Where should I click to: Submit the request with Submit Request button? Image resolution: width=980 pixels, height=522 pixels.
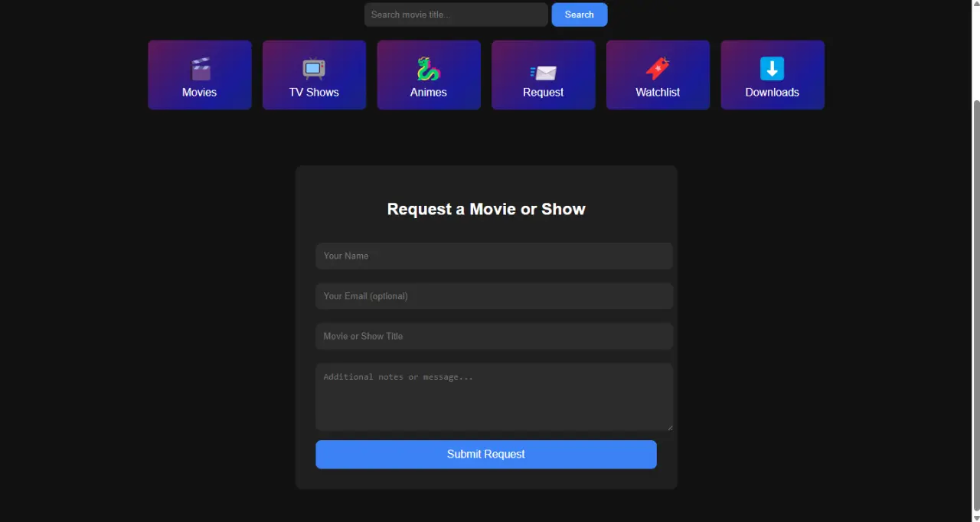pyautogui.click(x=486, y=454)
